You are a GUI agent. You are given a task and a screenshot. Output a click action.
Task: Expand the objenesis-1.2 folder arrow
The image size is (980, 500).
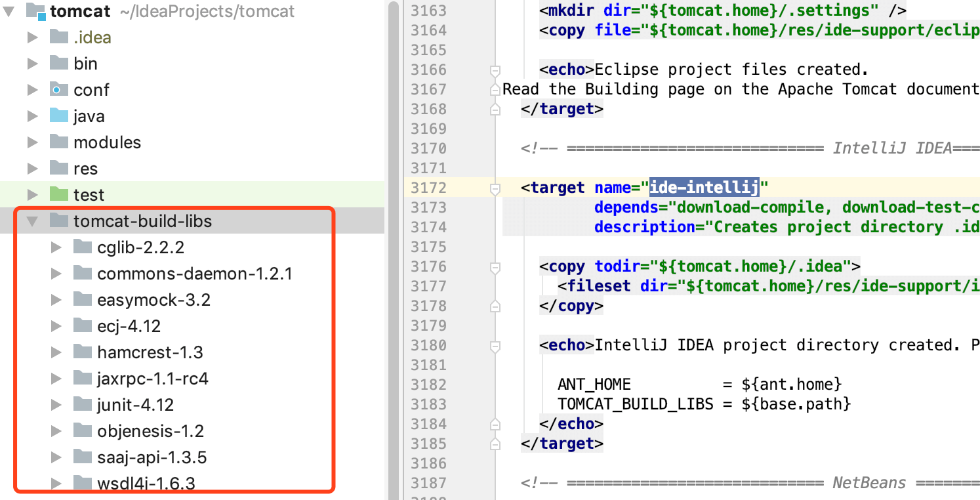tap(56, 431)
